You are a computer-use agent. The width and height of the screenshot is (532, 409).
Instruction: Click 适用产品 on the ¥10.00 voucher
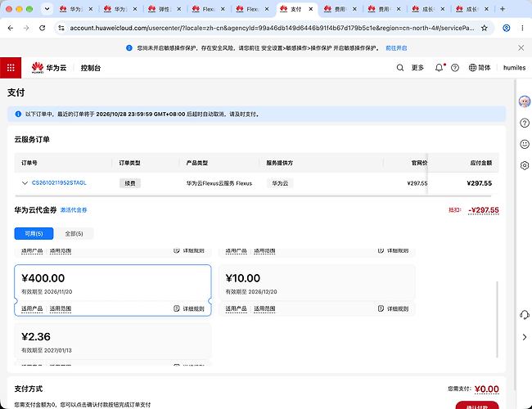(237, 308)
